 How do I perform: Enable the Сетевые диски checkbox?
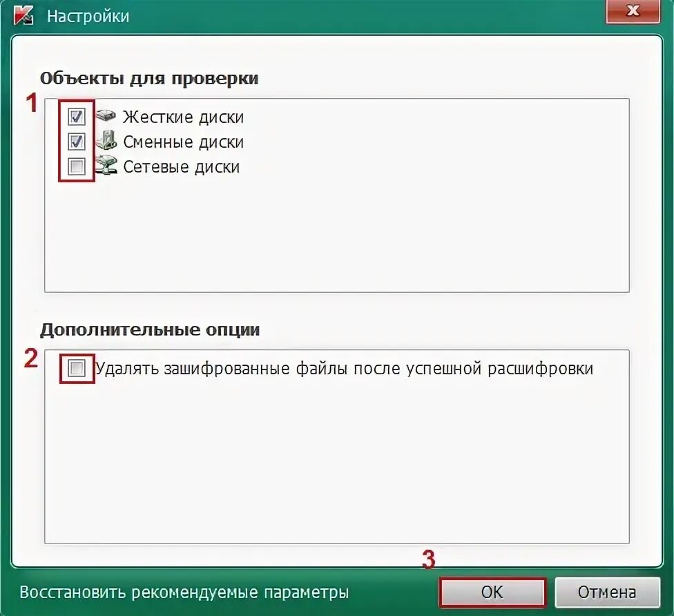tap(77, 166)
